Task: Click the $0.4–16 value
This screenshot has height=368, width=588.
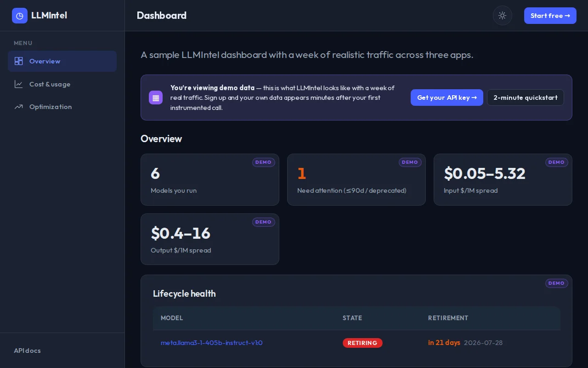Action: pyautogui.click(x=181, y=233)
